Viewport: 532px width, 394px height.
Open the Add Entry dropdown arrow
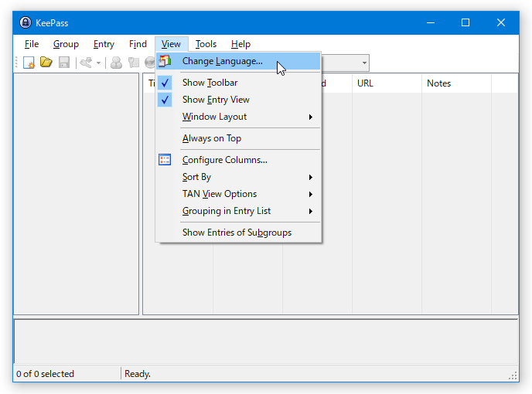[98, 63]
